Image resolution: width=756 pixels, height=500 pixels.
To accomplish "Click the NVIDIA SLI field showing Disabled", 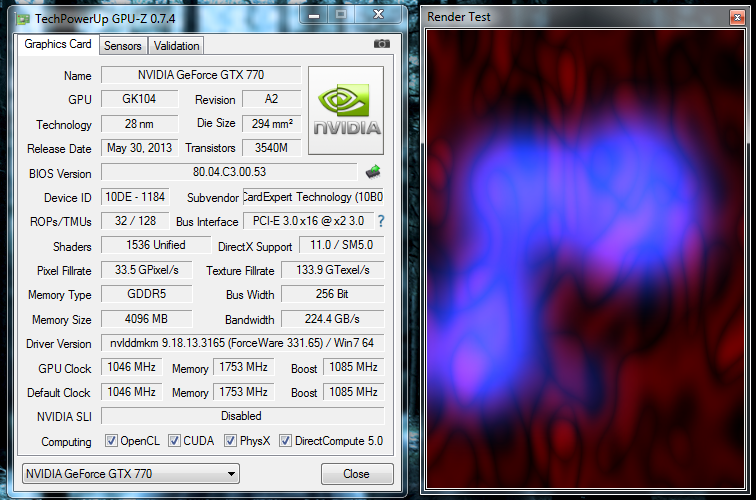I will tap(243, 416).
